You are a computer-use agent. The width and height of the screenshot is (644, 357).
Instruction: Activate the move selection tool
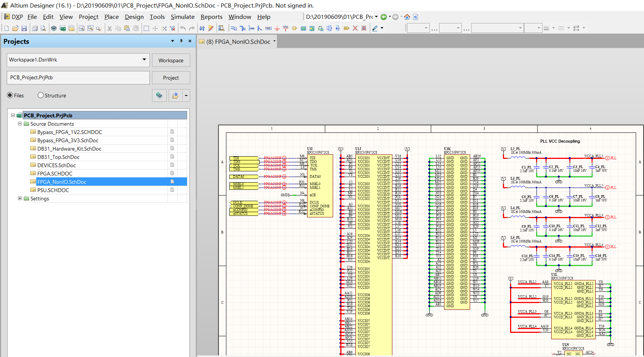[x=155, y=28]
